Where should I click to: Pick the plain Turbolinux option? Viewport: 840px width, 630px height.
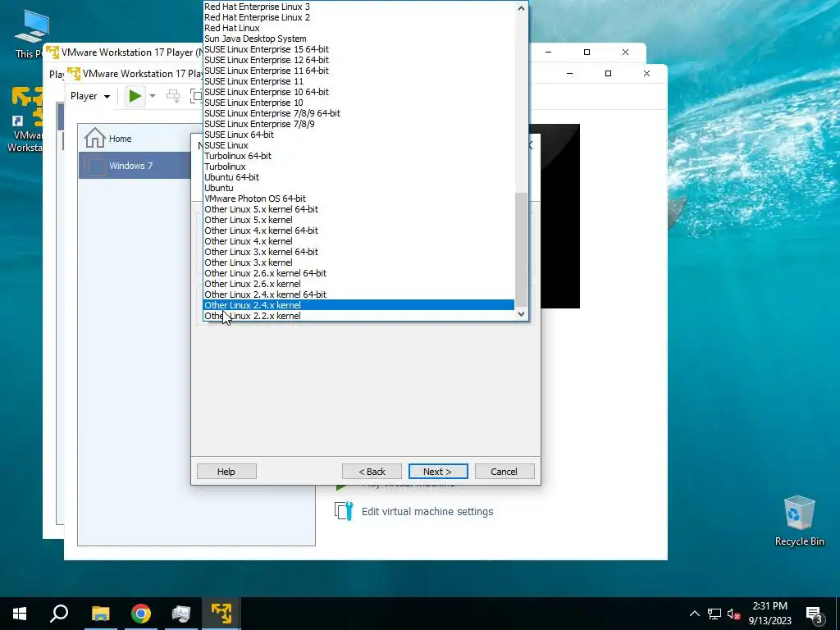[x=359, y=167]
